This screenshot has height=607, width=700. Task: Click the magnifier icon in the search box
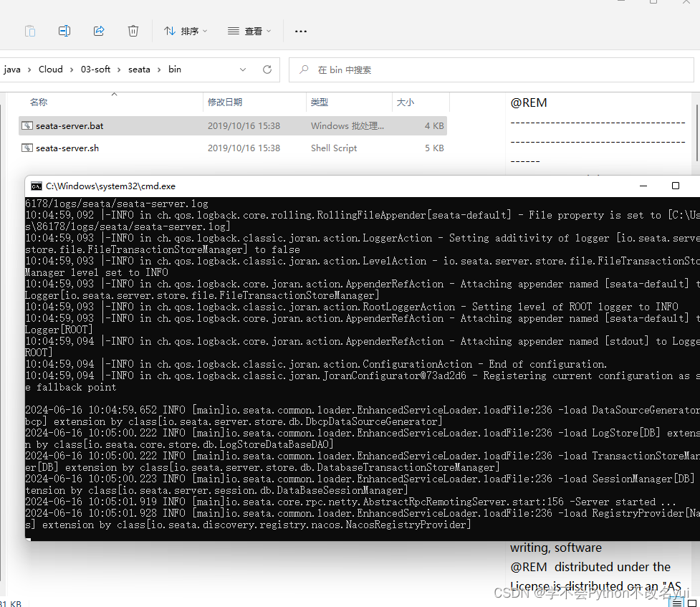coord(305,69)
